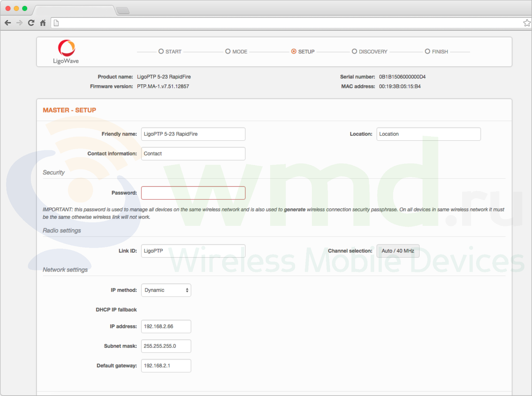The image size is (532, 396).
Task: Bookmark page with star icon
Action: pyautogui.click(x=527, y=23)
